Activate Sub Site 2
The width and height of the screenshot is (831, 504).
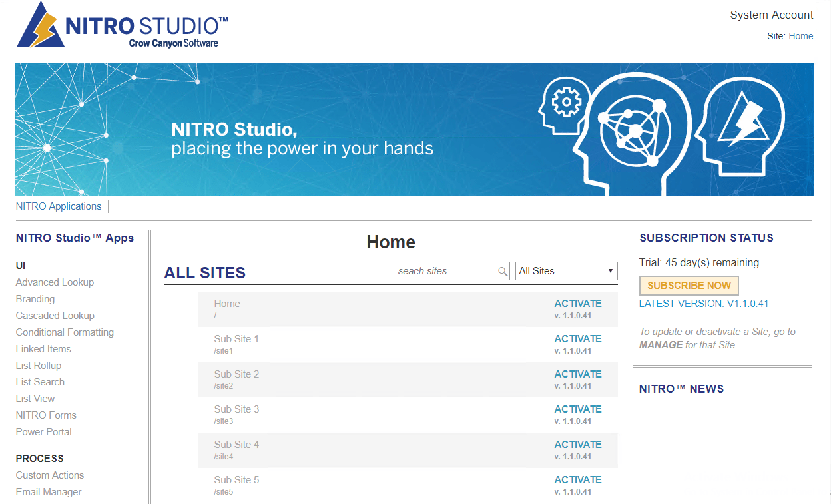(x=578, y=374)
